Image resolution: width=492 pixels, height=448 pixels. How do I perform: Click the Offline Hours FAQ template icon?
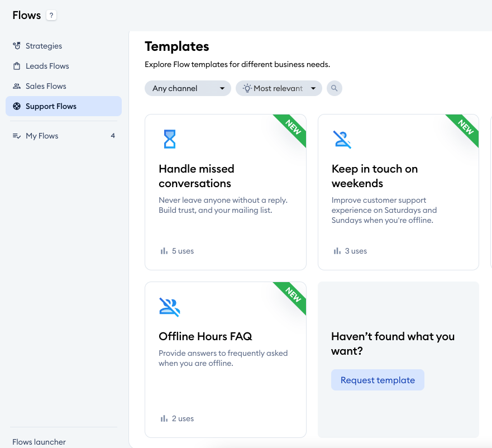170,306
